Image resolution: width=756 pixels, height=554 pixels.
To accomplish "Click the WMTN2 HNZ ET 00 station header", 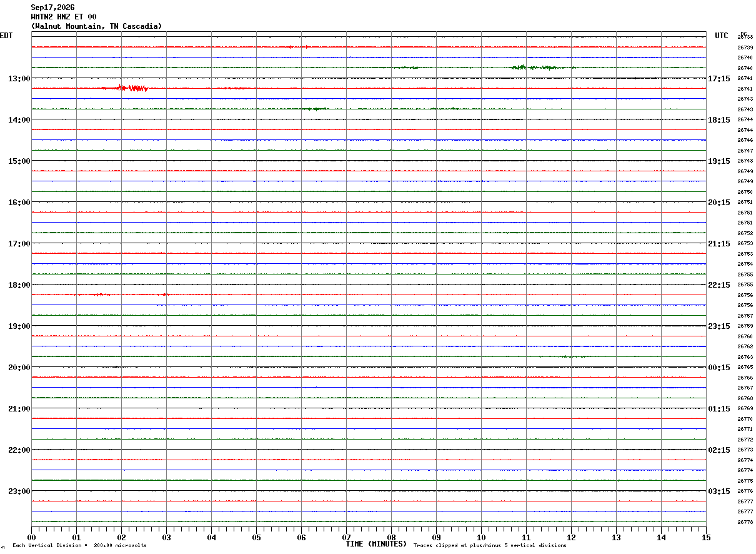I will pyautogui.click(x=64, y=17).
